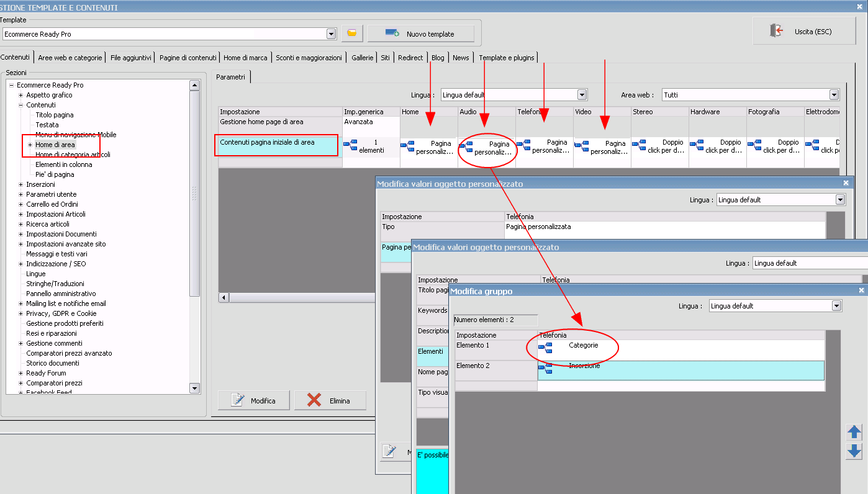Select the Video column Pagina personaliz cell

pos(602,147)
